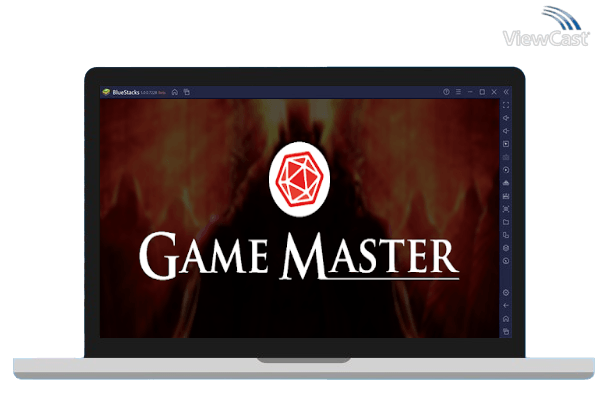Click the stacked-discs icon in the sidebar
Image resolution: width=602 pixels, height=414 pixels.
(506, 248)
